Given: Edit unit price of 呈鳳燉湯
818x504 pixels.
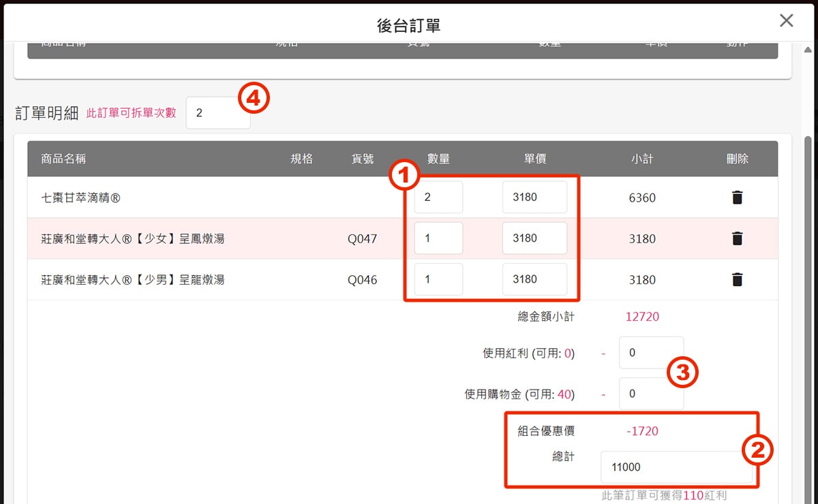Looking at the screenshot, I should pyautogui.click(x=535, y=238).
